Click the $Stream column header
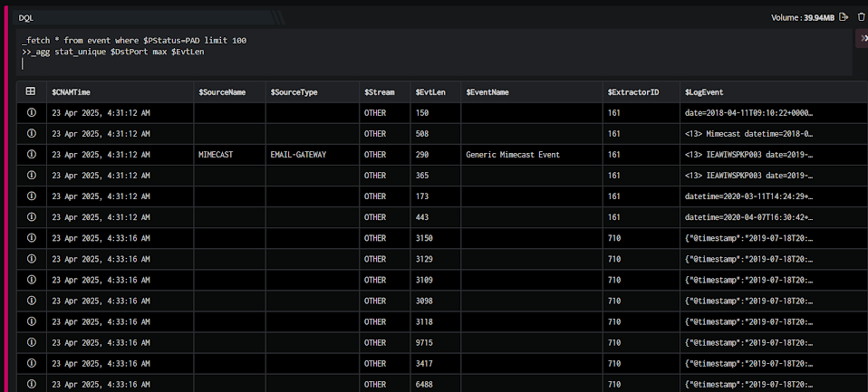 coord(380,92)
